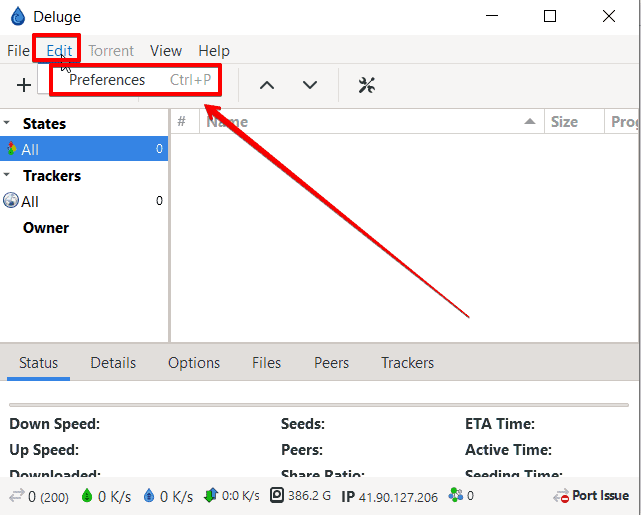Click the Port Issue warning icon
Image resolution: width=641 pixels, height=515 pixels.
tap(561, 496)
